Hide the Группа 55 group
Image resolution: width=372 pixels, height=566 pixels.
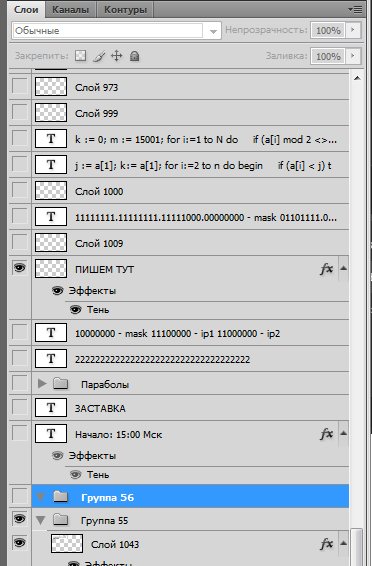pyautogui.click(x=19, y=519)
